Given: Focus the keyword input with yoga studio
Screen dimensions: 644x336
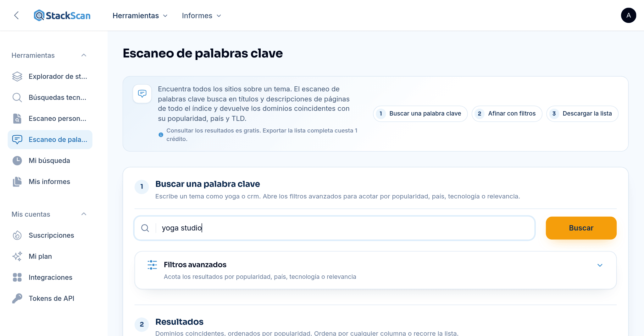Looking at the screenshot, I should 334,228.
